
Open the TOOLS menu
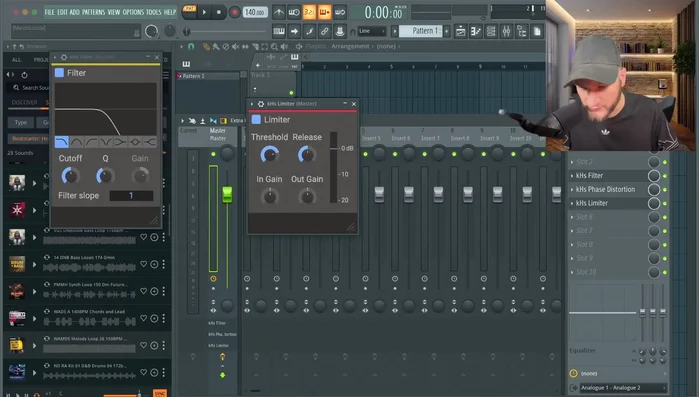point(154,12)
